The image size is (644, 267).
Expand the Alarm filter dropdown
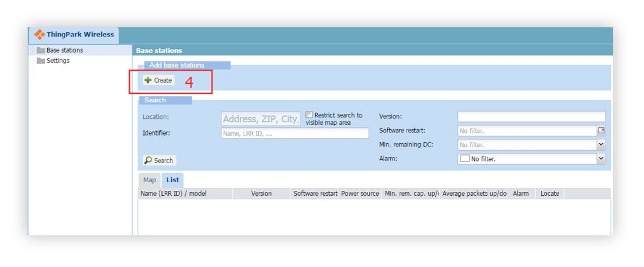pyautogui.click(x=601, y=159)
